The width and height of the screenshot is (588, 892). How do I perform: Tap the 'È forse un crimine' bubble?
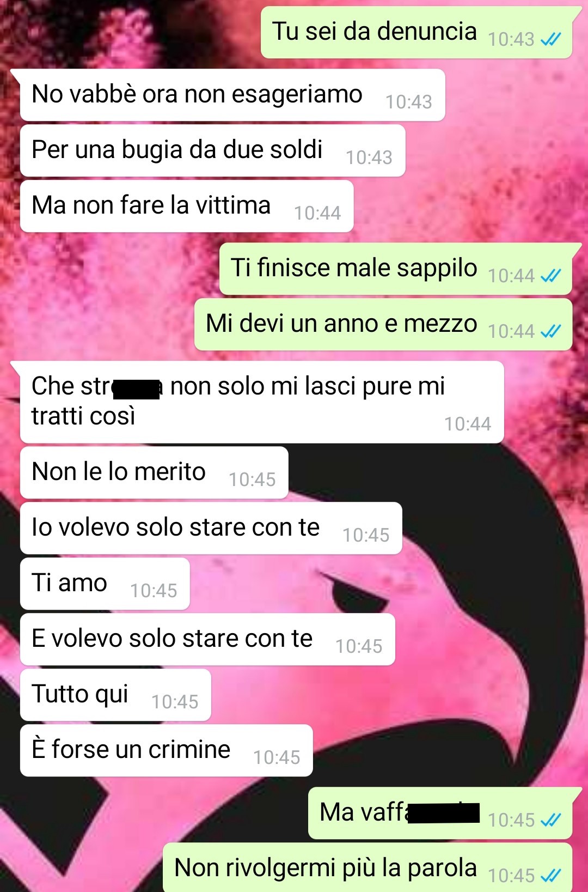point(167,750)
